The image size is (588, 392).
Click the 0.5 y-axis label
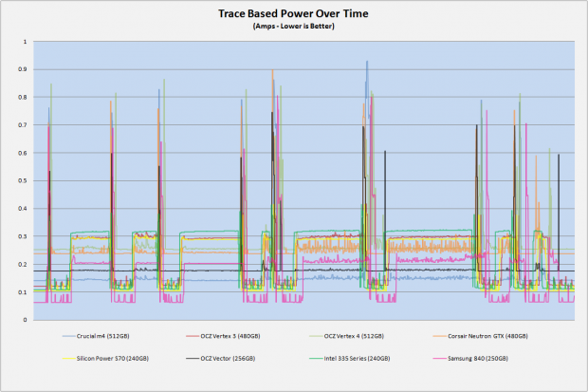point(23,180)
